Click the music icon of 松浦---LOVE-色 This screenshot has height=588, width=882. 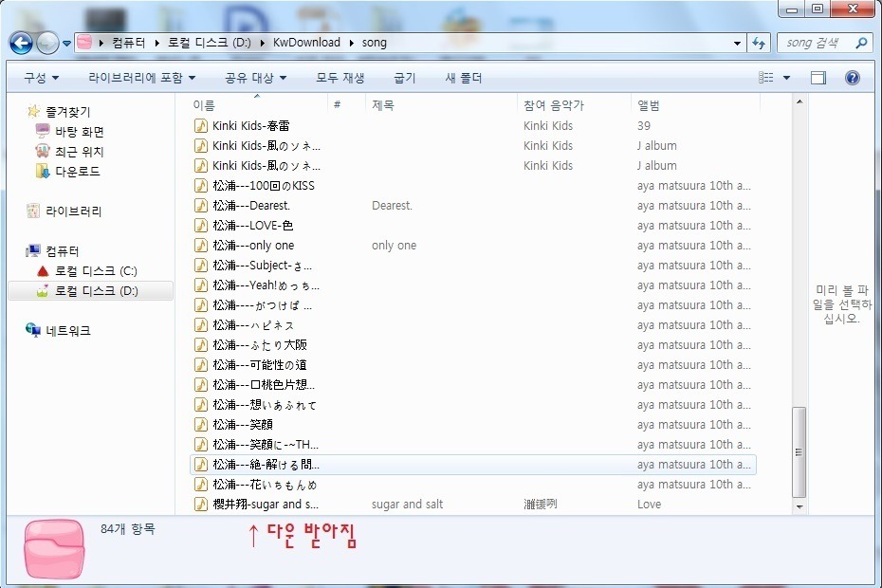tap(201, 225)
